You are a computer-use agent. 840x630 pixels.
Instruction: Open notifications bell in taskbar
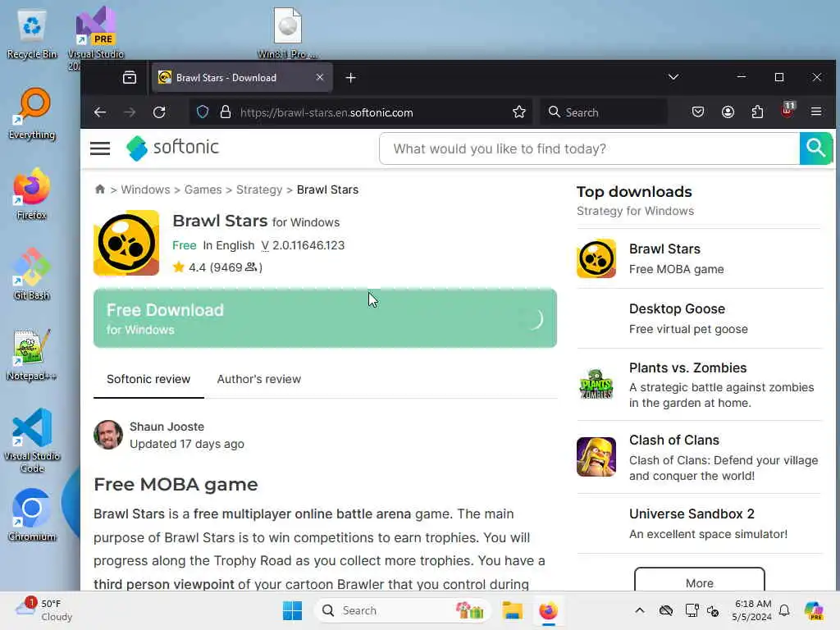(x=784, y=610)
